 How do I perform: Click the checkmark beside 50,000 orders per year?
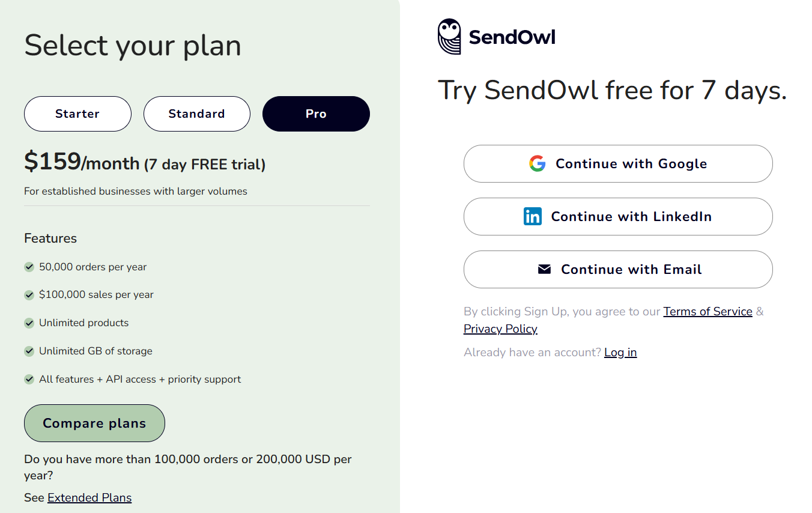click(29, 267)
